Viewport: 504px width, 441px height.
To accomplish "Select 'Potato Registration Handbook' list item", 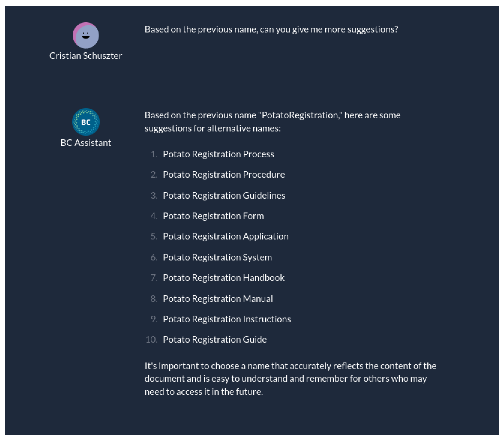I will coord(224,278).
